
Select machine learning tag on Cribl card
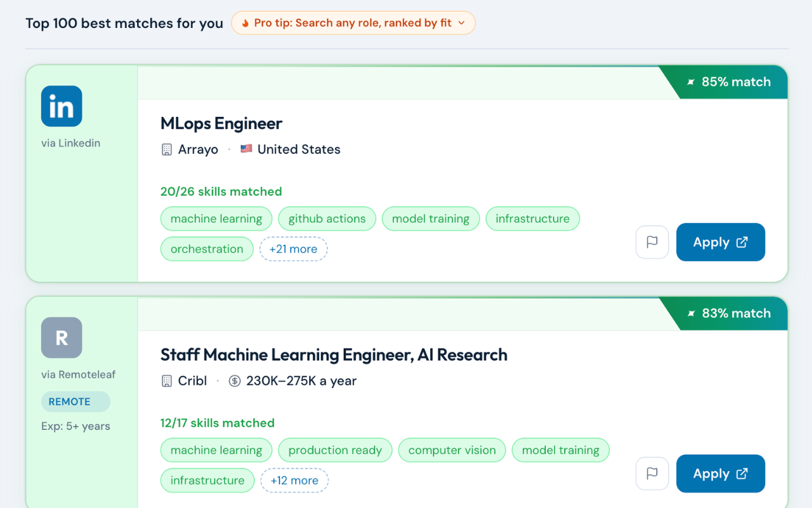(216, 450)
